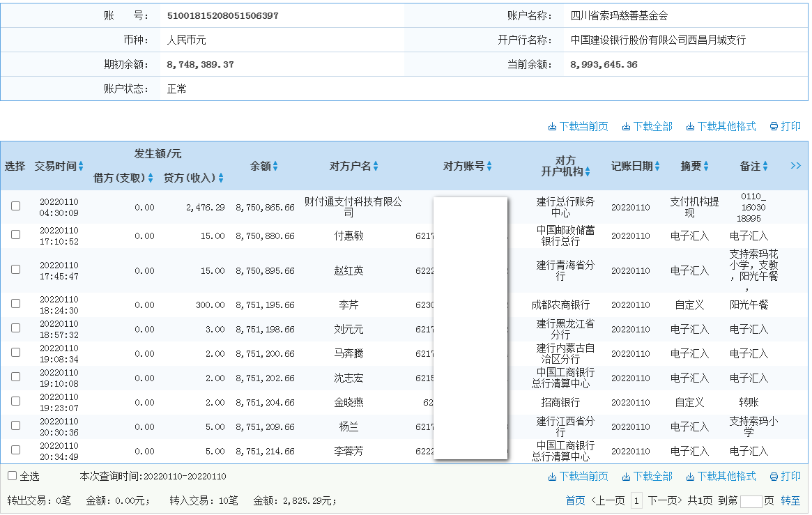
Task: Sort by debit (借方) amount arrows
Action: pos(150,178)
